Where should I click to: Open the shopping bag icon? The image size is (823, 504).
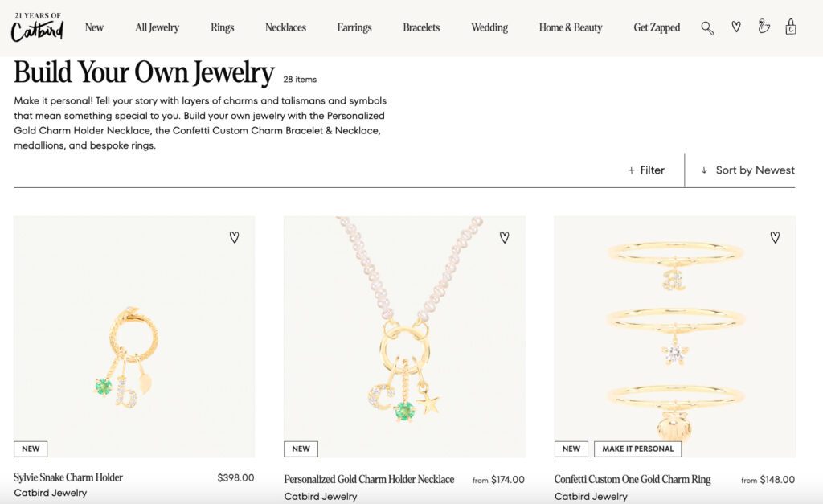(791, 27)
